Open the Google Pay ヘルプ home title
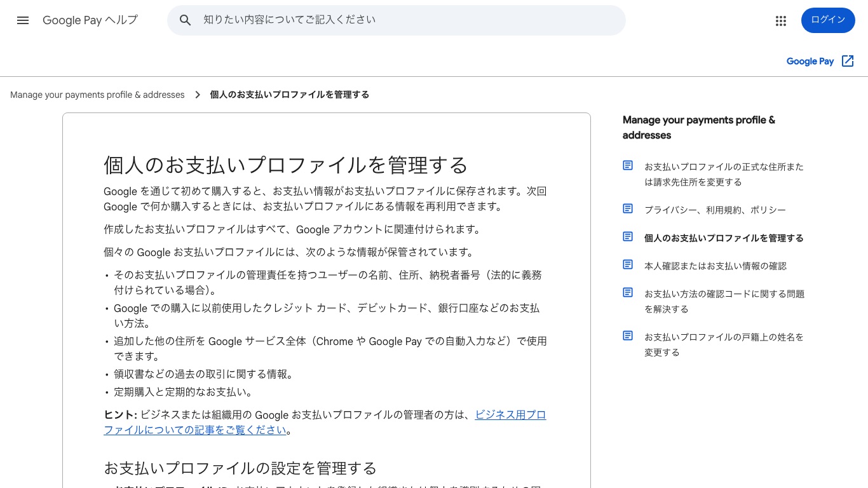 click(x=90, y=20)
